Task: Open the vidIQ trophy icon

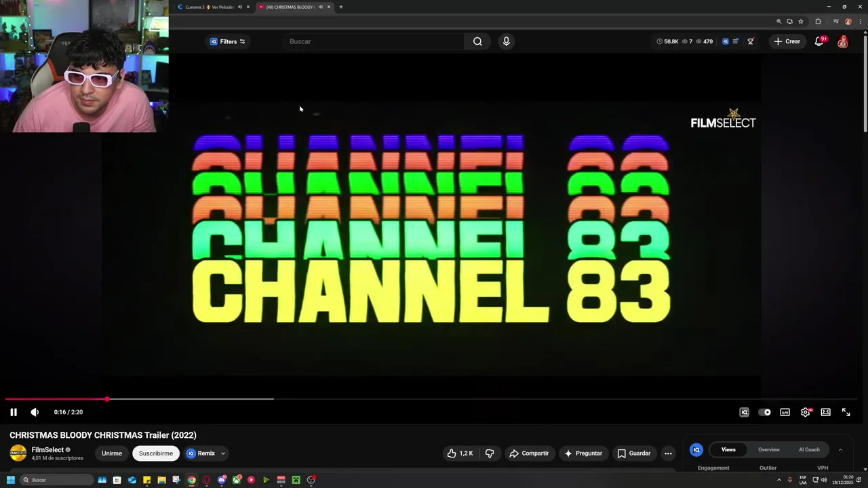Action: tap(750, 41)
